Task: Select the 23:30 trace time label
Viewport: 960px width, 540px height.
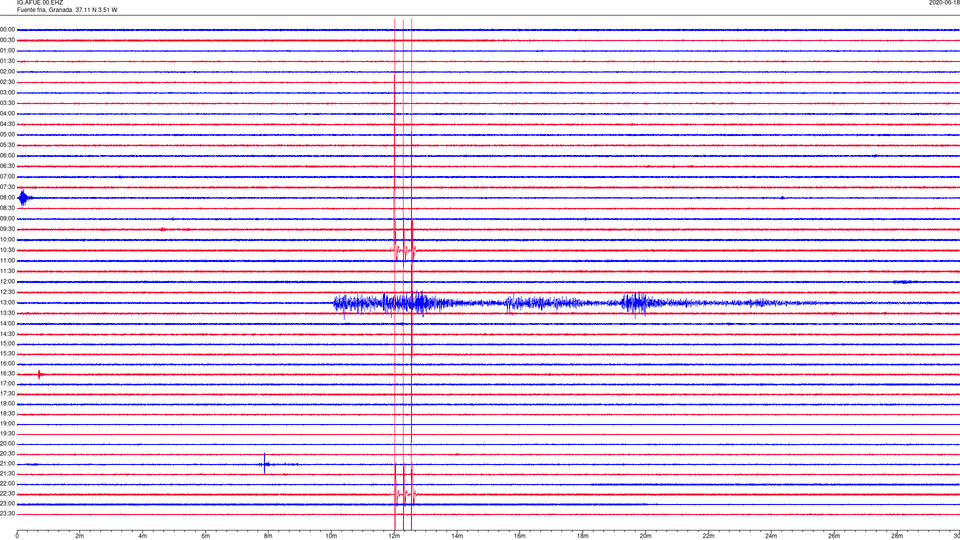Action: coord(7,514)
